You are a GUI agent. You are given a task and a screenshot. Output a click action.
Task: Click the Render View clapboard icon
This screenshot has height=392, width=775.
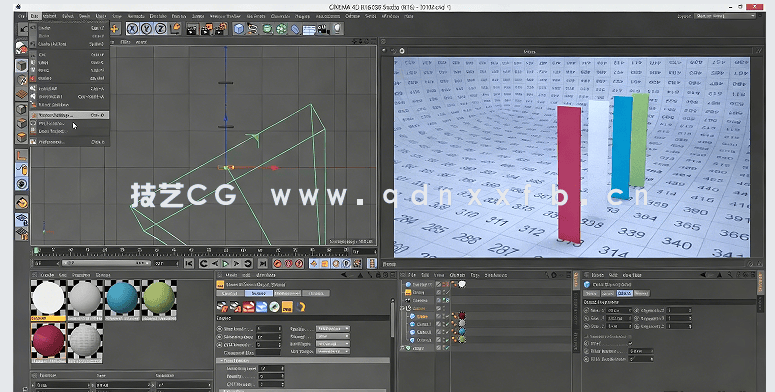click(x=192, y=29)
